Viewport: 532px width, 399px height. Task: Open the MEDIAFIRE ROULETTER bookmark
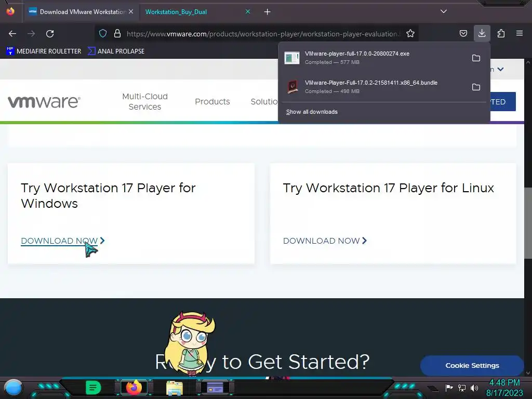44,51
